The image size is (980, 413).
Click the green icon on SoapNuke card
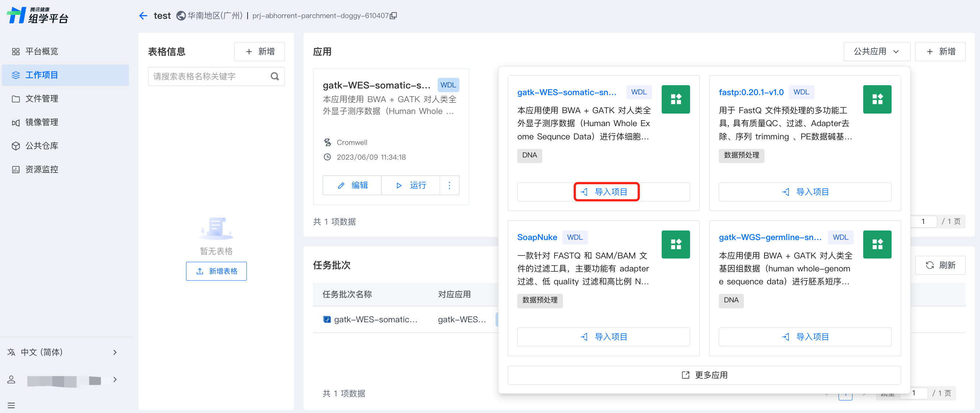pos(675,244)
